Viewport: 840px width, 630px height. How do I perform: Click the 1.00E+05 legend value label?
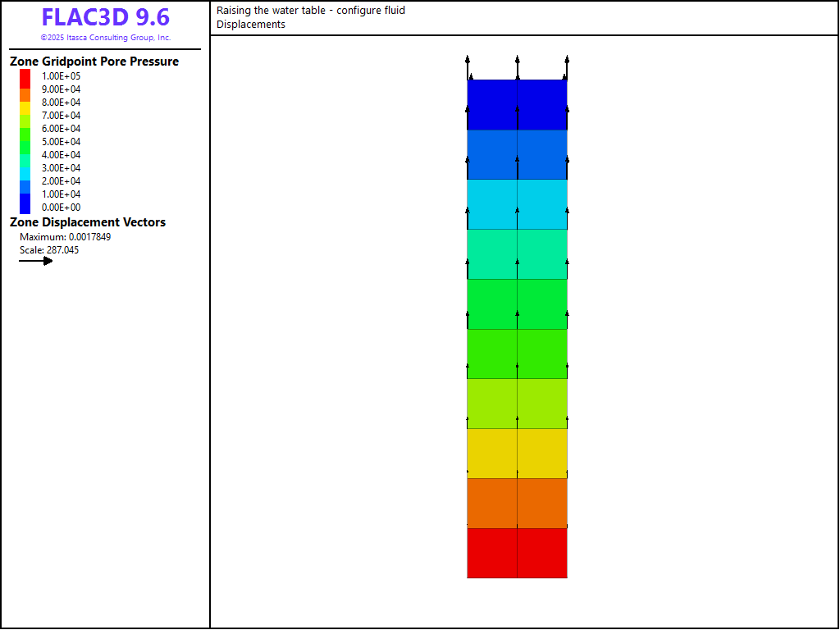62,76
